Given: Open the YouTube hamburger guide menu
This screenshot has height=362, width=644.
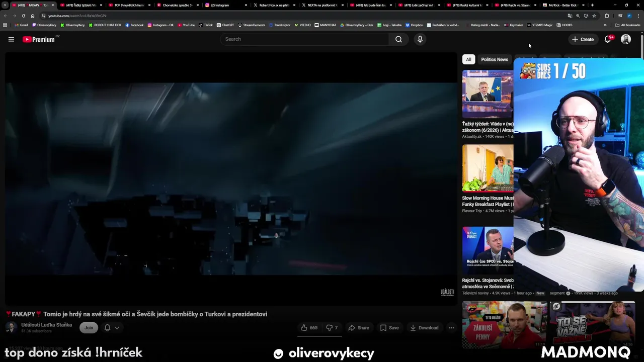Looking at the screenshot, I should [x=11, y=39].
